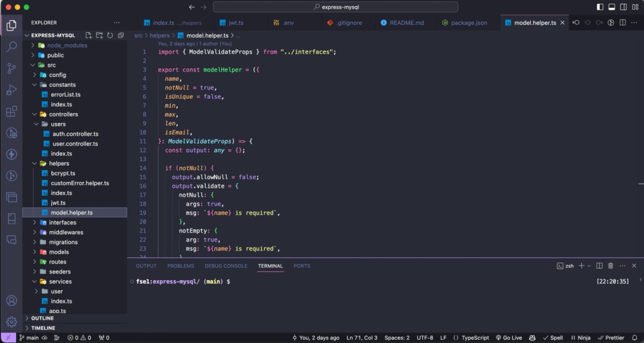644x343 pixels.
Task: Toggle Spell checker in status bar
Action: pyautogui.click(x=553, y=338)
